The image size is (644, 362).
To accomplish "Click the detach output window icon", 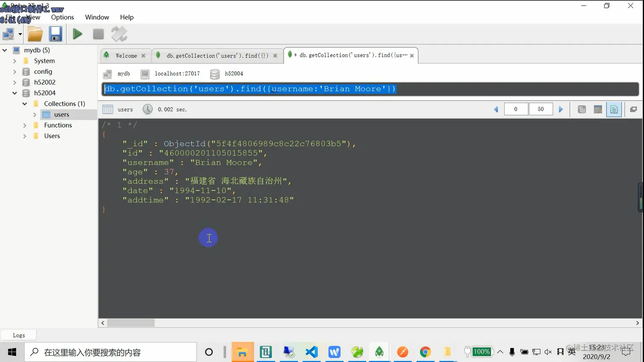I will coord(633,110).
